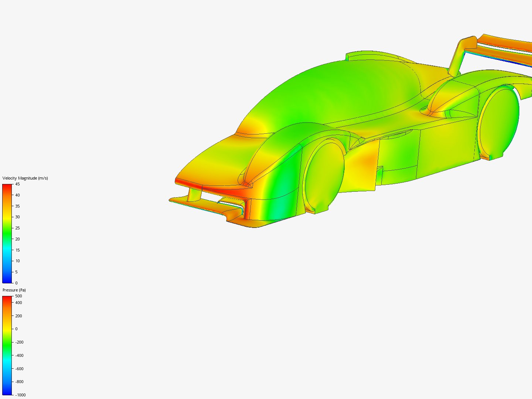Screen dimensions: 532x399
Task: Click the Pressure color bar
Action: coord(7,345)
